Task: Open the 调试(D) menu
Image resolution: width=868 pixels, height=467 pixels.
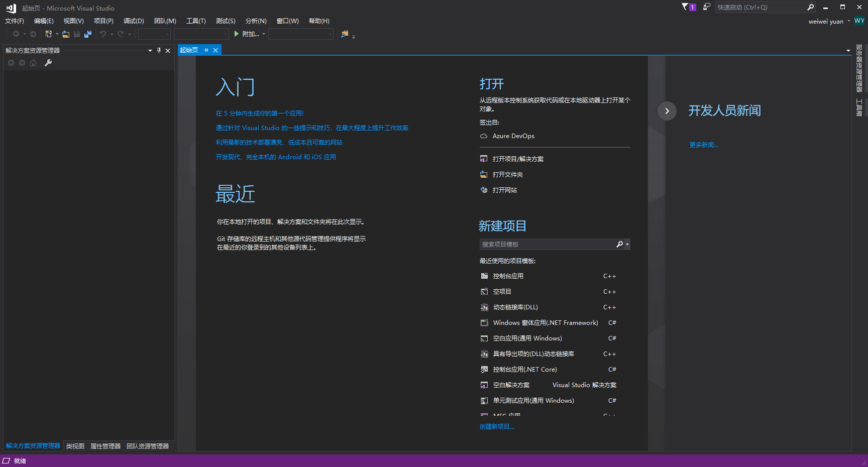Action: [134, 21]
